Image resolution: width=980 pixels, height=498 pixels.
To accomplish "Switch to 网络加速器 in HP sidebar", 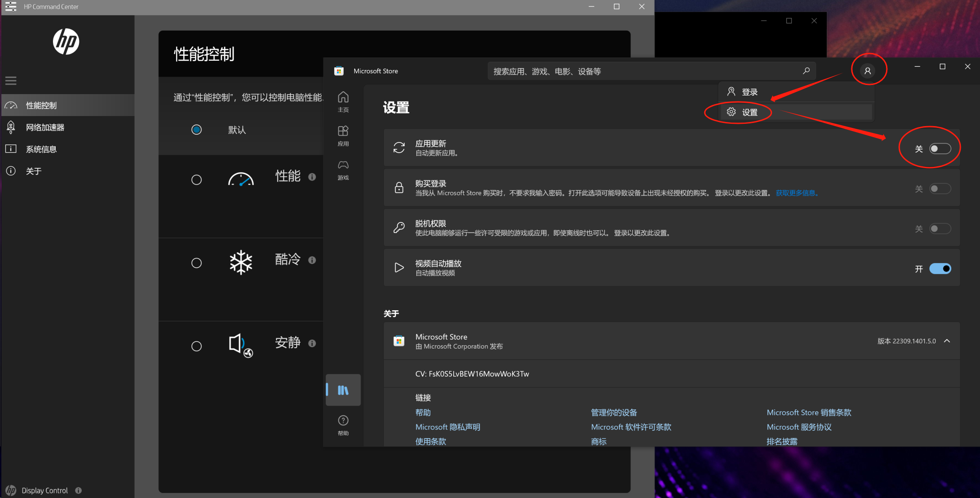I will tap(45, 127).
